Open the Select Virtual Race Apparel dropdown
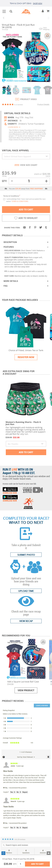This screenshot has height=868, width=52. 26,156
